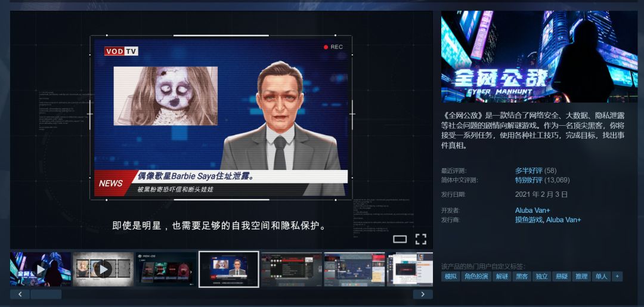
Task: Play the second video thumbnail with film strip
Action: [x=103, y=269]
